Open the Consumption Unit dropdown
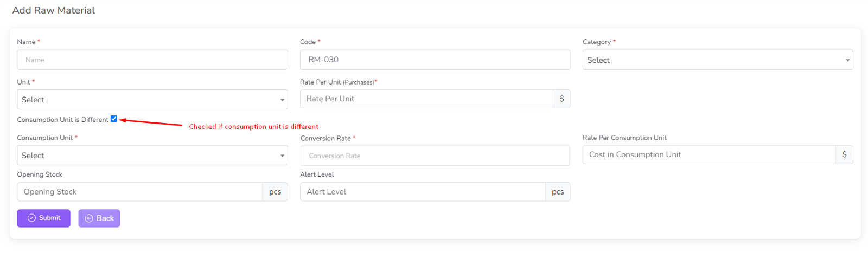Viewport: 868px width, 259px height. click(x=152, y=156)
